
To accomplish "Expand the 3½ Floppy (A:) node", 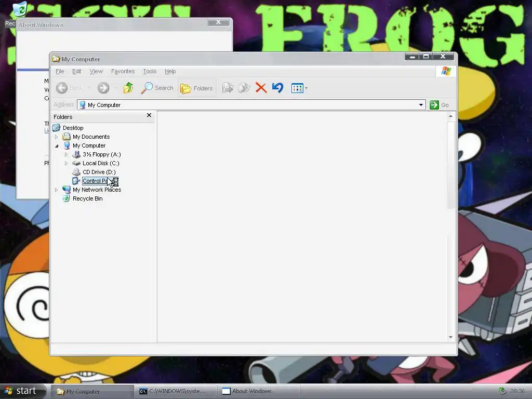I will pos(66,154).
